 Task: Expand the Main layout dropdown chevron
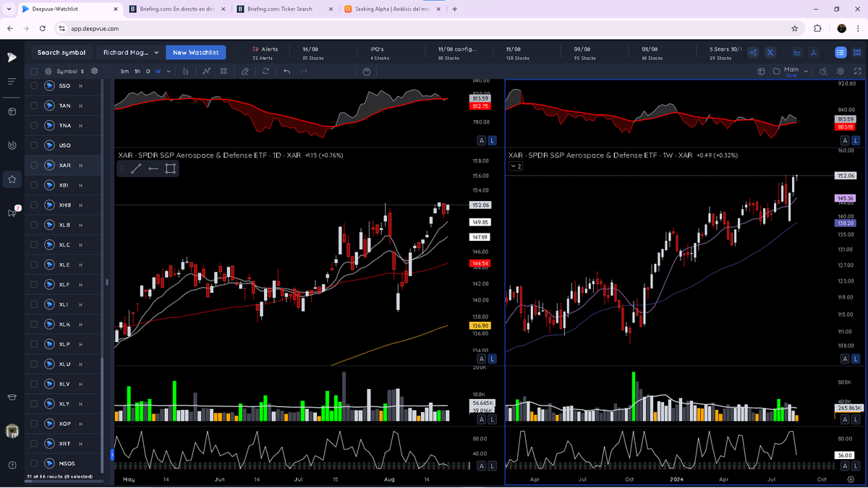tap(805, 71)
